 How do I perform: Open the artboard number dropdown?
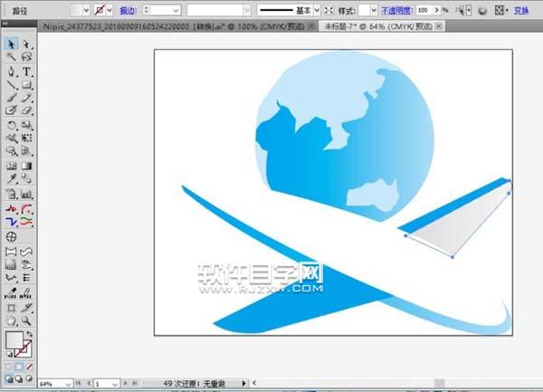coord(115,384)
